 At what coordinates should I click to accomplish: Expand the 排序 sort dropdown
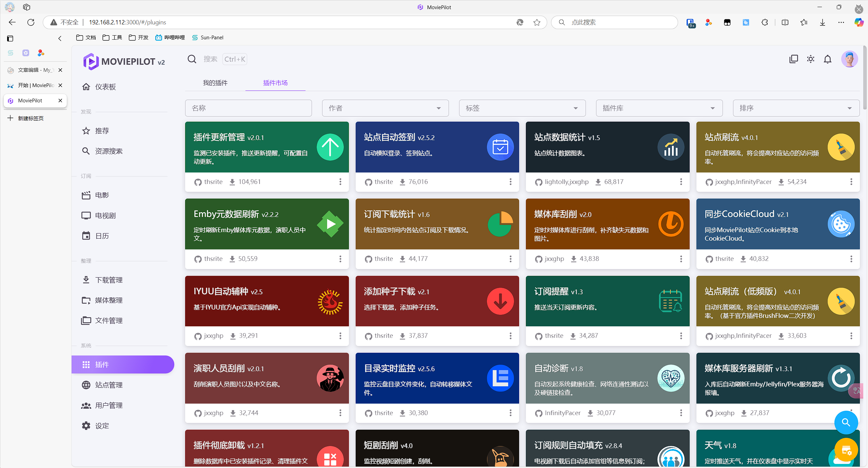(x=796, y=108)
